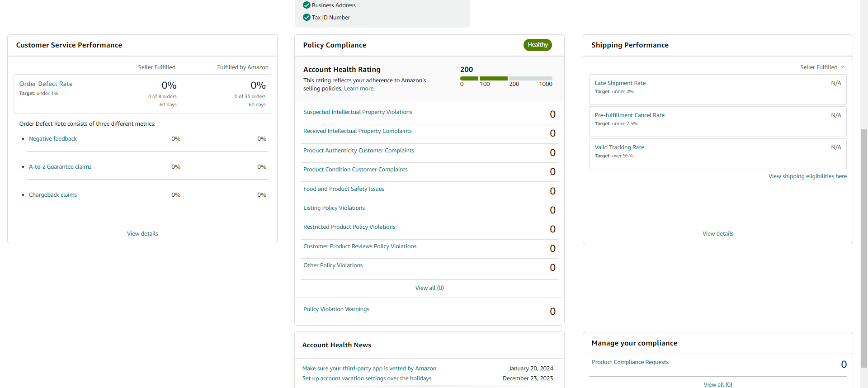This screenshot has width=868, height=388.
Task: Click the 'Target: under 4%' text
Action: click(614, 92)
